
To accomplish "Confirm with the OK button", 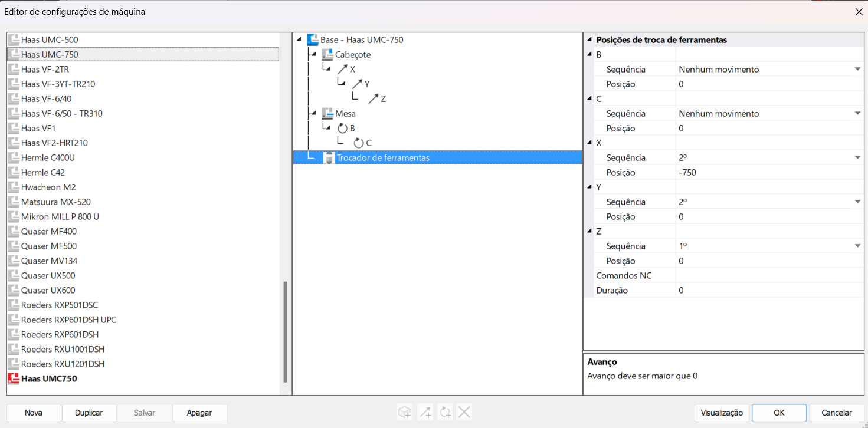I will click(779, 413).
